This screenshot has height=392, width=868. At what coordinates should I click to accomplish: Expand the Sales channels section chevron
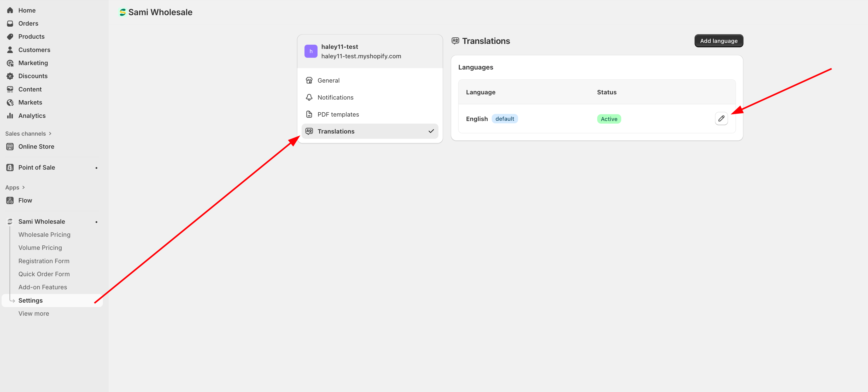click(50, 134)
